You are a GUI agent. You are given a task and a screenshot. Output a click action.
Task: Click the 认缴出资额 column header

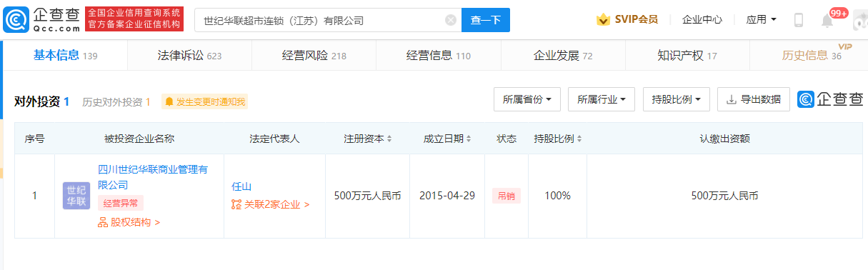724,139
